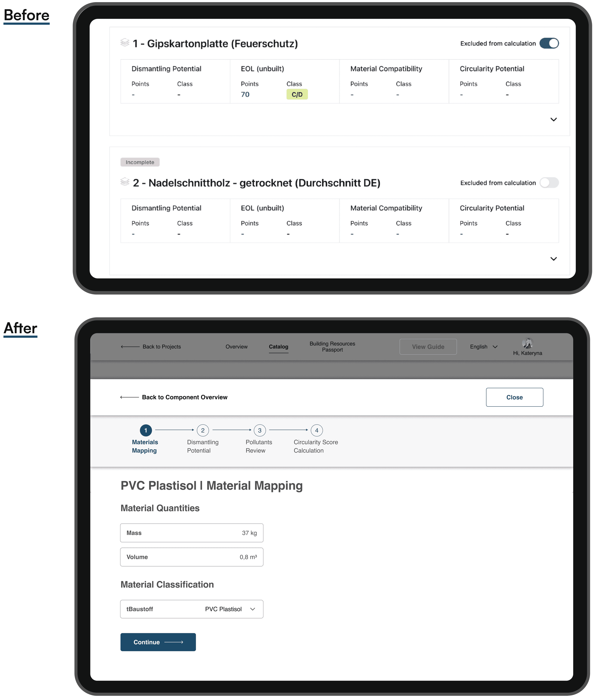Go to step 2 Dismantling Potential
Image resolution: width=593 pixels, height=700 pixels.
tap(203, 430)
